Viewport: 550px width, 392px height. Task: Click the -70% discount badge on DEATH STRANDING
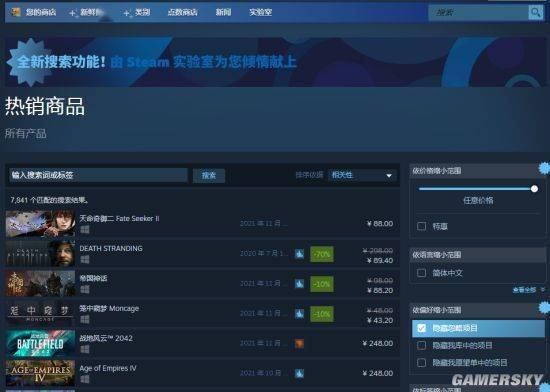pos(322,254)
